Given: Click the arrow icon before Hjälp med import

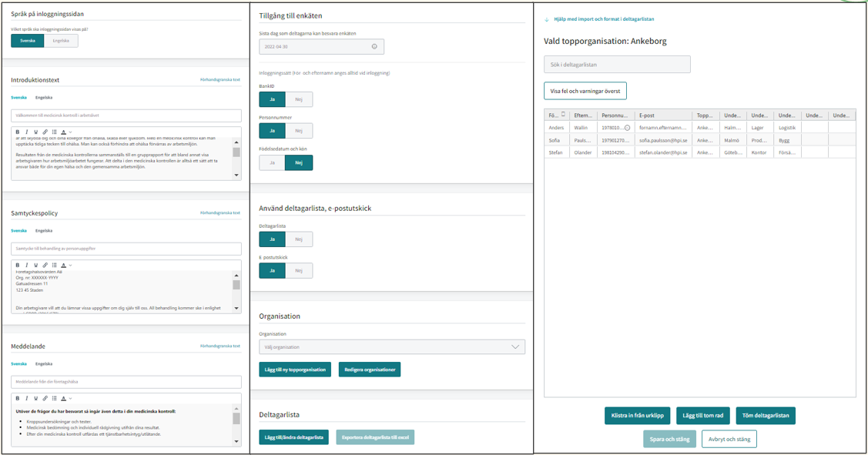Looking at the screenshot, I should tap(547, 19).
